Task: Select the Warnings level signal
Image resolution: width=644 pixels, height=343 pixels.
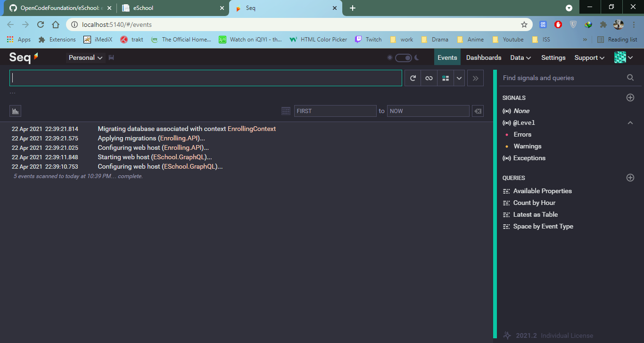Action: (x=527, y=146)
